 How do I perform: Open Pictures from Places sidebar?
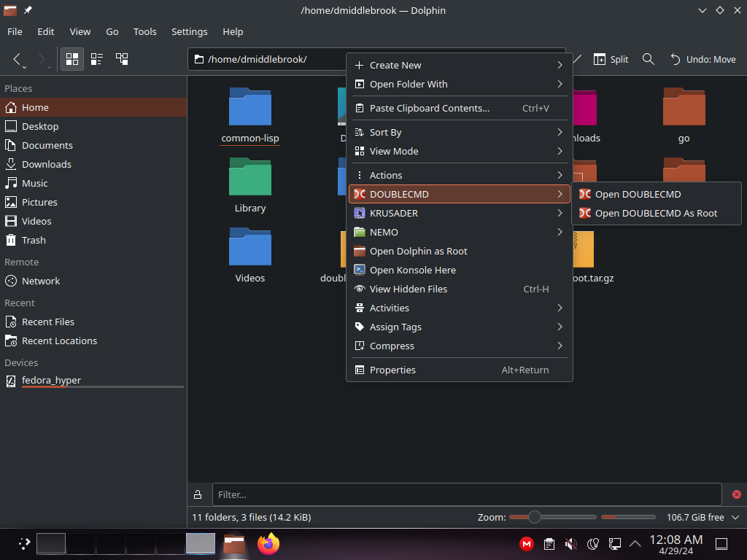tap(93, 203)
